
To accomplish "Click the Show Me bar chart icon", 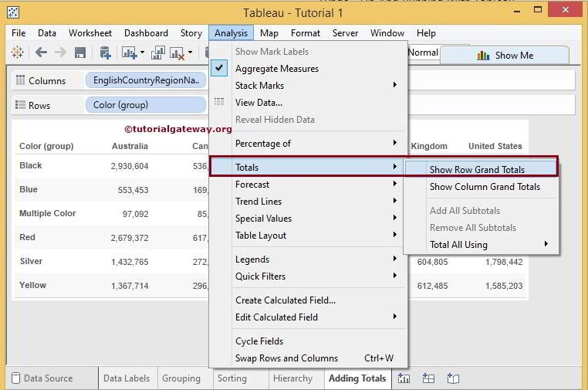I will click(x=483, y=56).
